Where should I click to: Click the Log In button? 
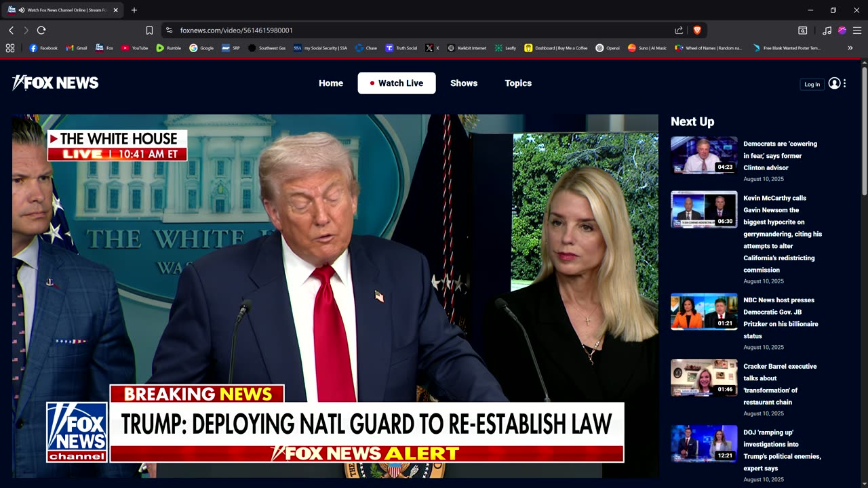812,84
